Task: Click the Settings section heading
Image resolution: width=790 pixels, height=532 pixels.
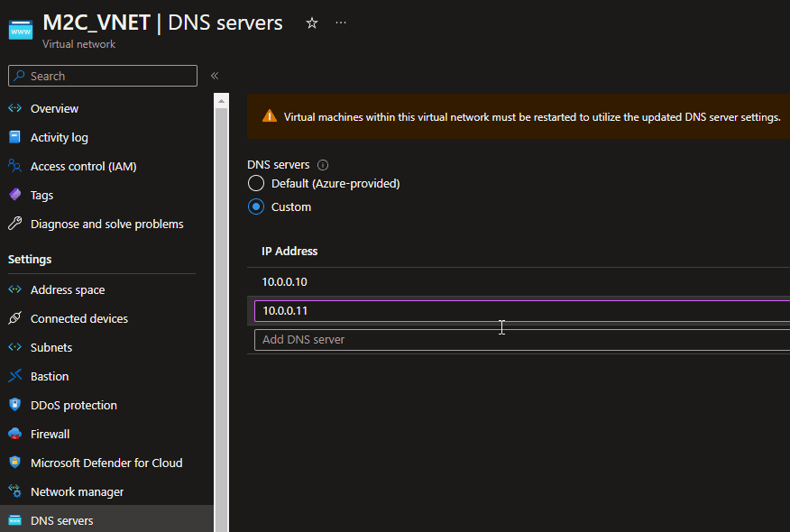Action: pyautogui.click(x=30, y=260)
